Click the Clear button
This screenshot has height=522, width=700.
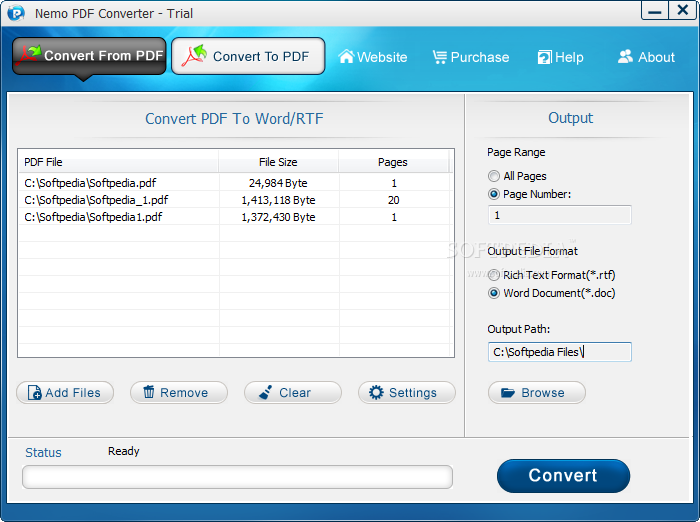coord(293,393)
